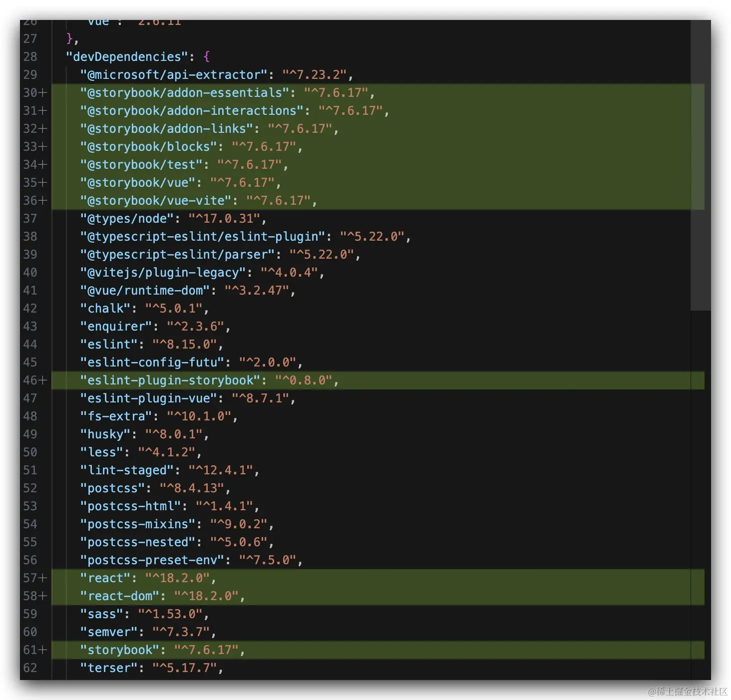Click the "eslint" key on line 44
The width and height of the screenshot is (731, 700).
coord(109,345)
